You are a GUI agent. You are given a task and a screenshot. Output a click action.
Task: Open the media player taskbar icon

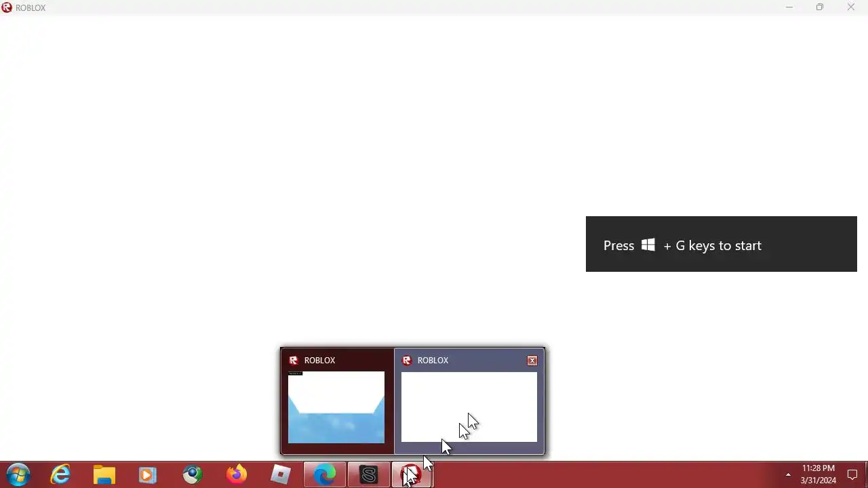pyautogui.click(x=147, y=474)
